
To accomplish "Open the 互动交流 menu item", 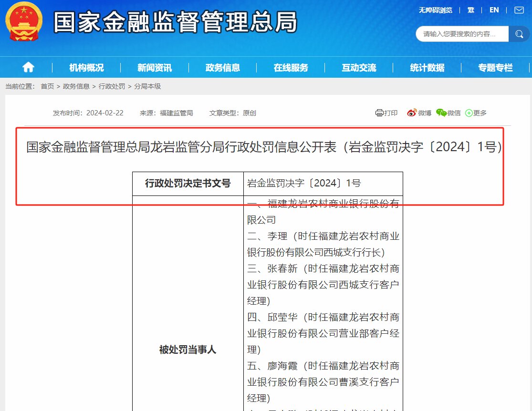I will pos(359,67).
